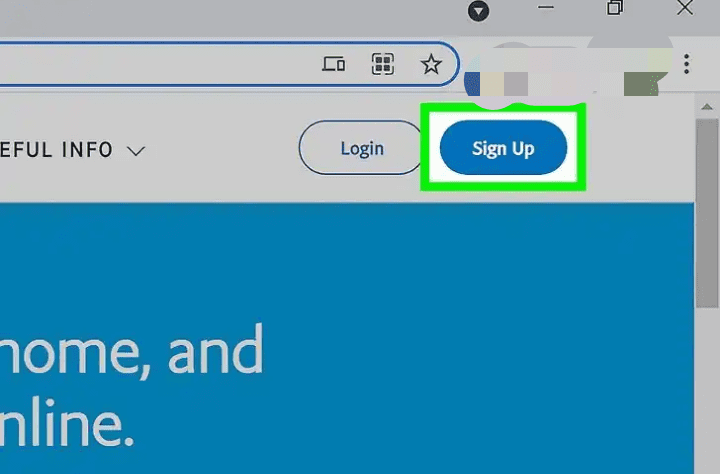Open the tab search dropdown in title bar

click(x=478, y=11)
